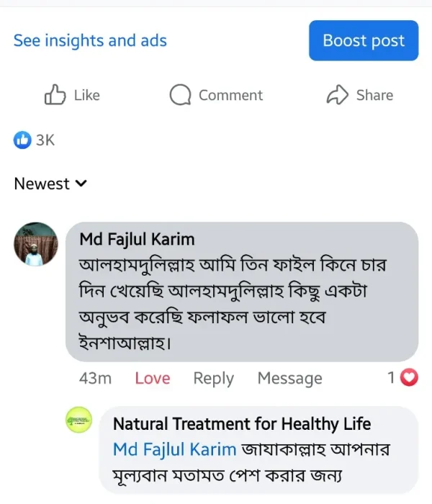Message the commenter Md Fajlul Karim
The height and width of the screenshot is (504, 432).
pyautogui.click(x=289, y=378)
